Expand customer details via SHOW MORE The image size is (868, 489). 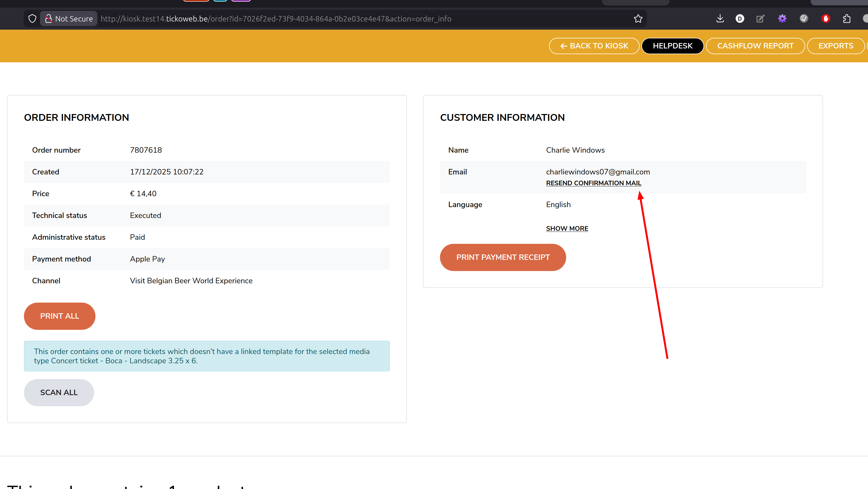click(567, 228)
